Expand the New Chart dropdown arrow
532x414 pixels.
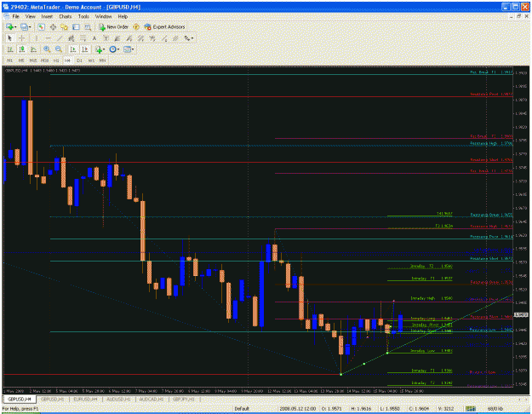coord(15,26)
